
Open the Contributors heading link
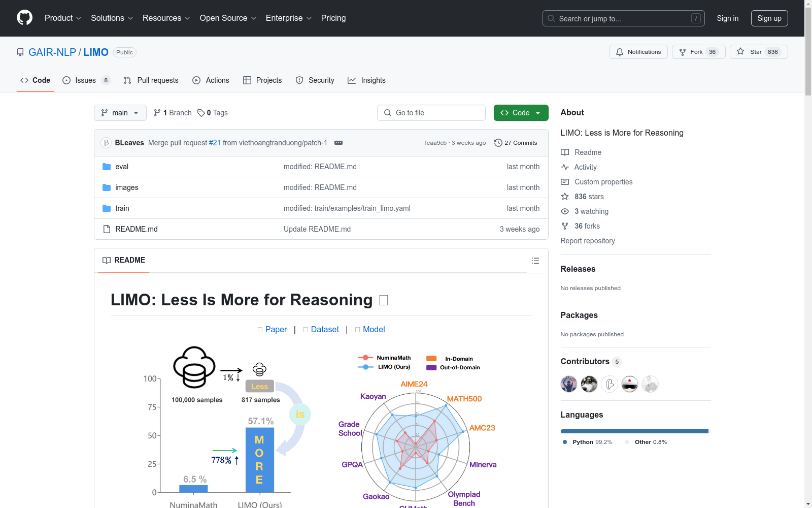(591, 362)
